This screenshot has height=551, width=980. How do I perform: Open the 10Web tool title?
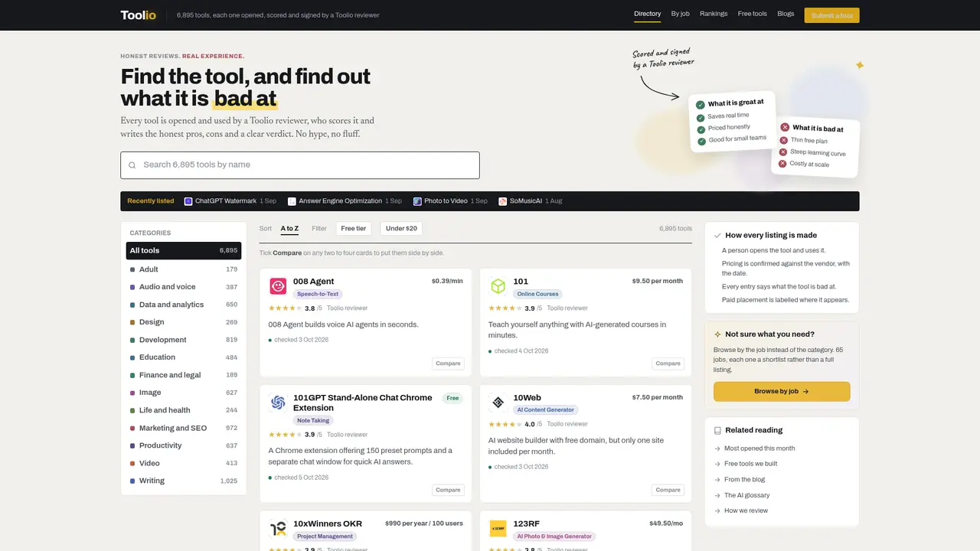(527, 398)
